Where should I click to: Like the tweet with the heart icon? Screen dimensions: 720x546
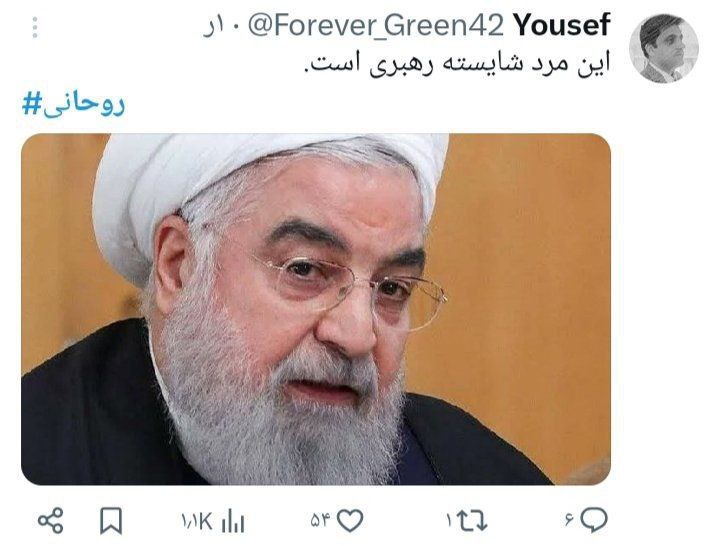click(350, 520)
